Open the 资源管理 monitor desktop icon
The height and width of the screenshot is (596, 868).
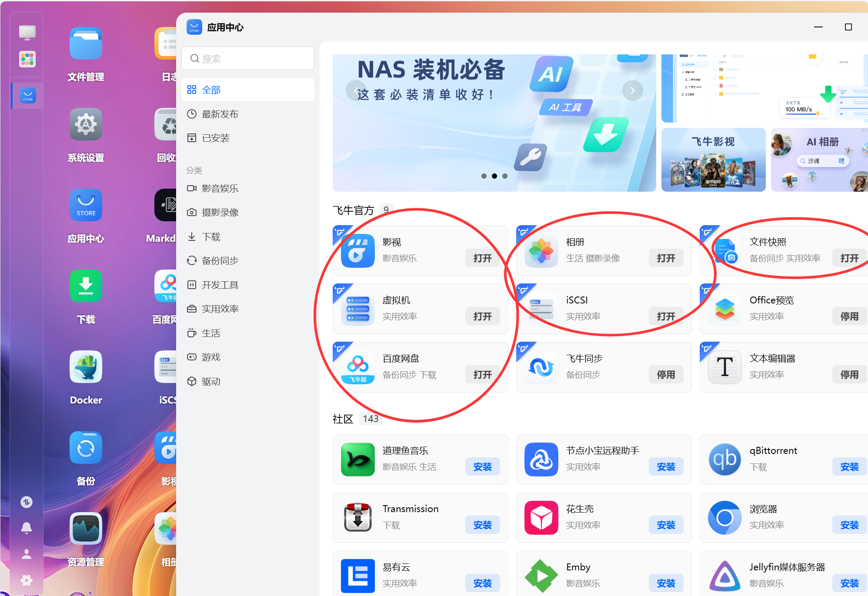point(86,529)
